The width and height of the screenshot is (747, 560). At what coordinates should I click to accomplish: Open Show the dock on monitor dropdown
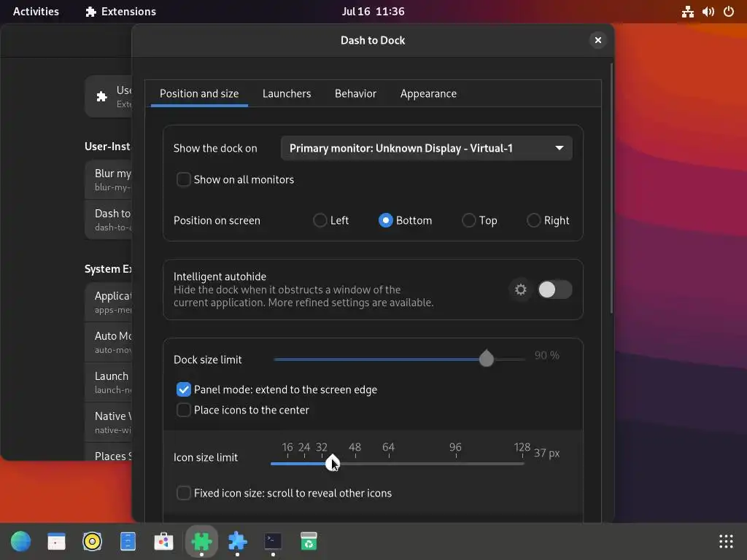coord(426,148)
